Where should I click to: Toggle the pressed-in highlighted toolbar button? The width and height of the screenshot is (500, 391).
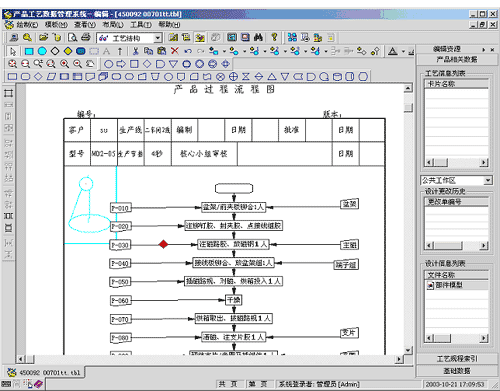click(200, 37)
